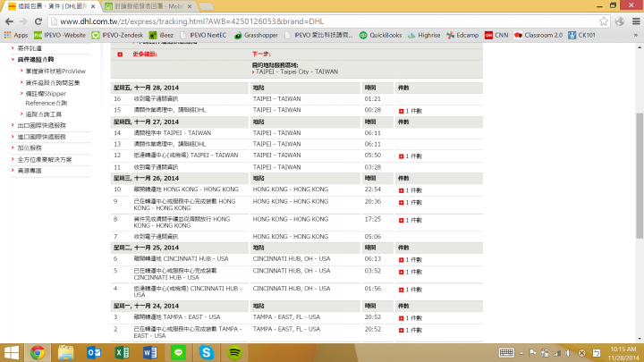Expand the 更多細節 red plus icon
The height and width of the screenshot is (362, 644).
(120, 55)
